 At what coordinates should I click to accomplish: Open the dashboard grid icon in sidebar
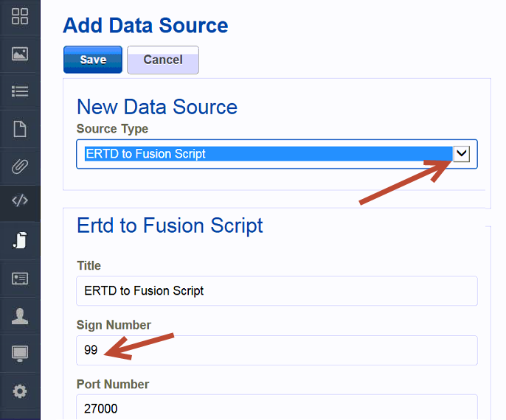click(20, 16)
